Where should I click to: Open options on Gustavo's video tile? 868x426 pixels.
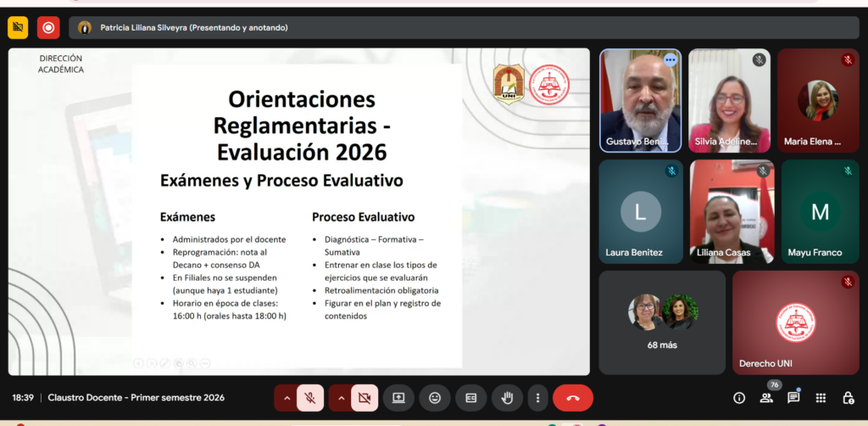point(670,59)
